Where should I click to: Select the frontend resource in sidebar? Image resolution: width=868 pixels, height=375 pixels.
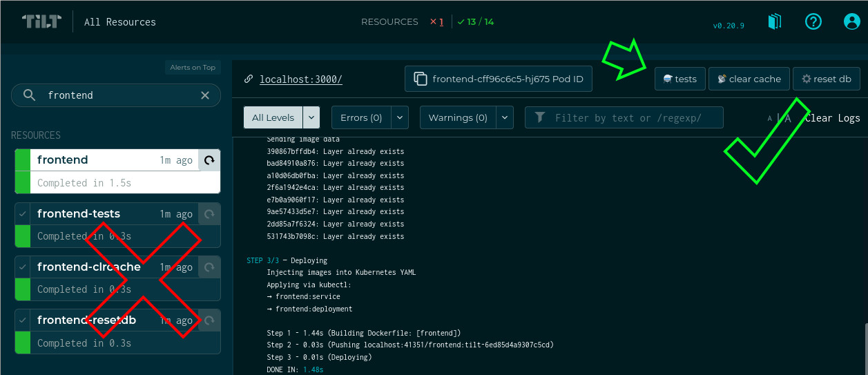point(117,171)
